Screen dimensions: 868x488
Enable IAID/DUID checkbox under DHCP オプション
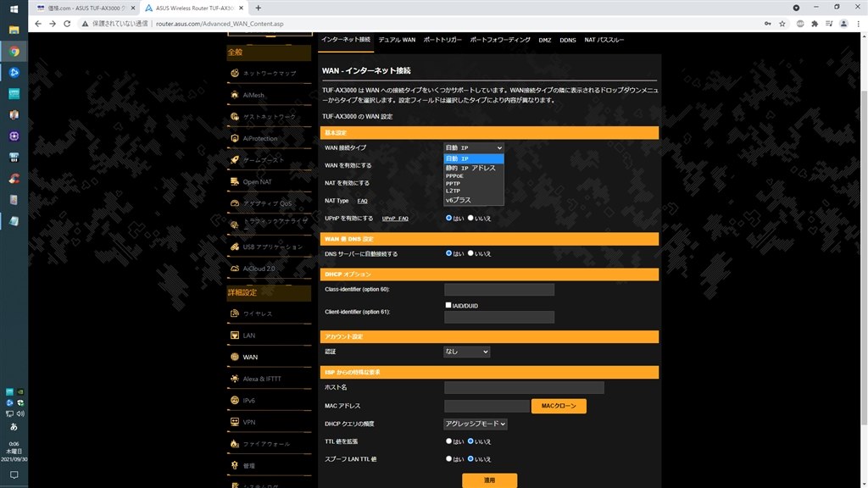448,305
